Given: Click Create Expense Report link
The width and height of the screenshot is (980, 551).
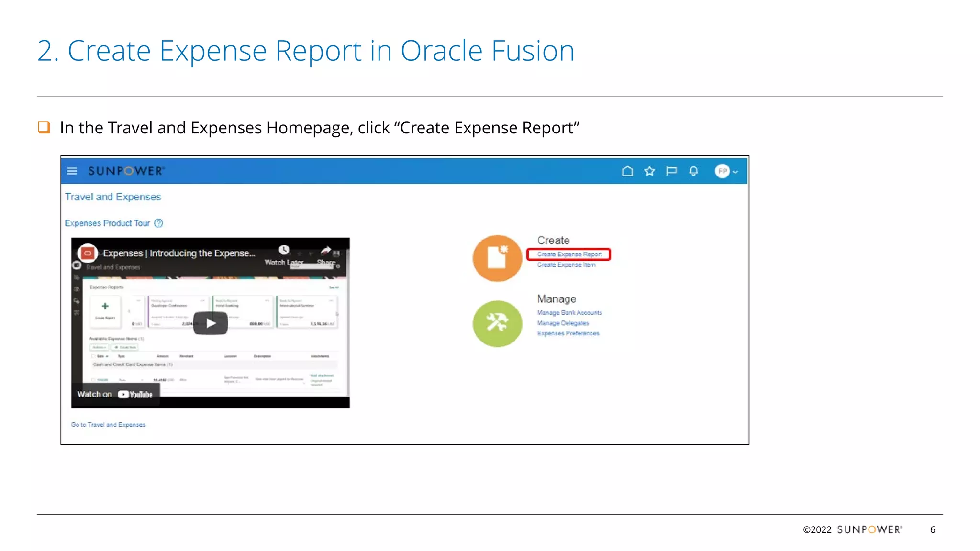Looking at the screenshot, I should click(x=569, y=254).
